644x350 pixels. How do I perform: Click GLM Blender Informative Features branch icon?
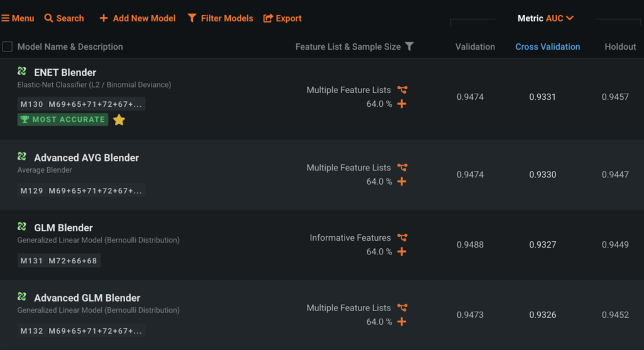[x=402, y=238]
